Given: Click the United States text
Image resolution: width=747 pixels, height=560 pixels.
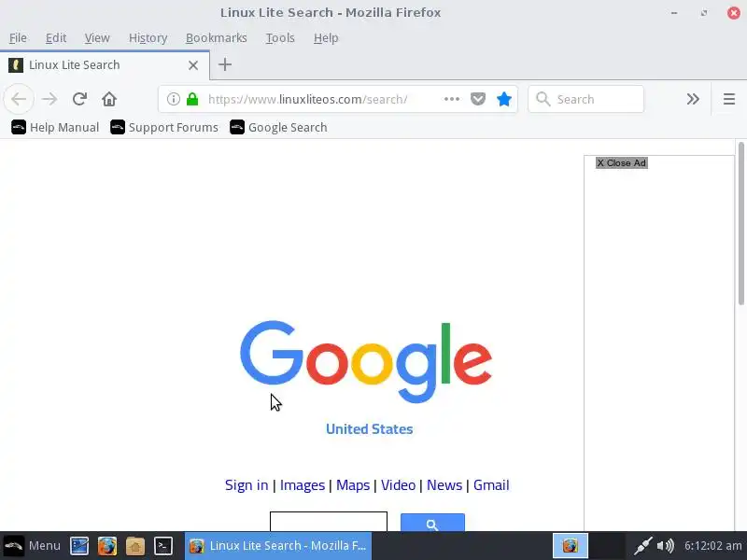Looking at the screenshot, I should point(369,429).
